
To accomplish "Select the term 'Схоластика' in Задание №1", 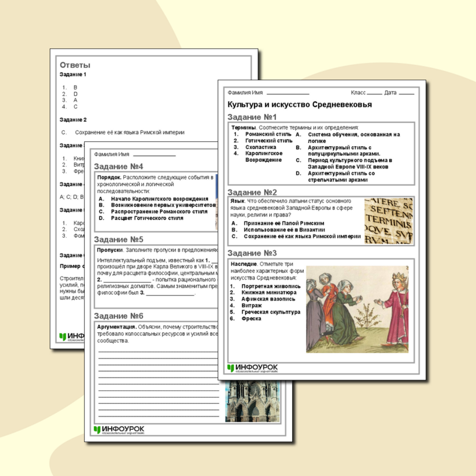I will pos(261,147).
